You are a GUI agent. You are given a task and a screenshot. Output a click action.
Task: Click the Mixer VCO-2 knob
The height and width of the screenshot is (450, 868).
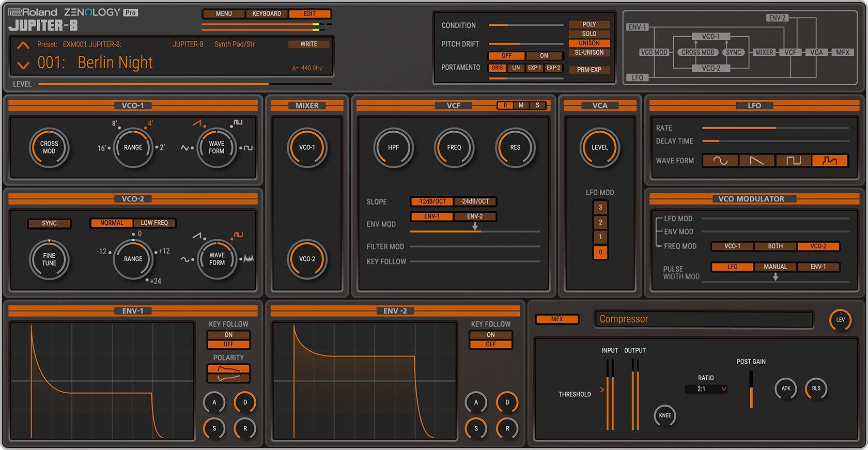(307, 259)
